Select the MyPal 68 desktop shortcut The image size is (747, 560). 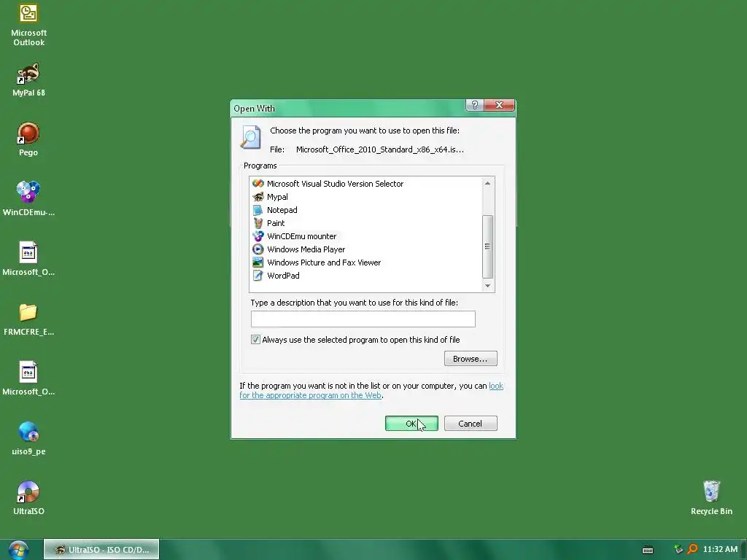28,80
